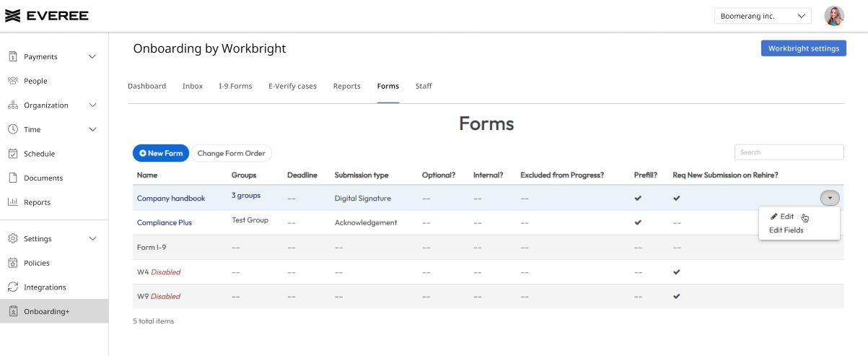
Task: Click the Internal? column header
Action: (488, 175)
